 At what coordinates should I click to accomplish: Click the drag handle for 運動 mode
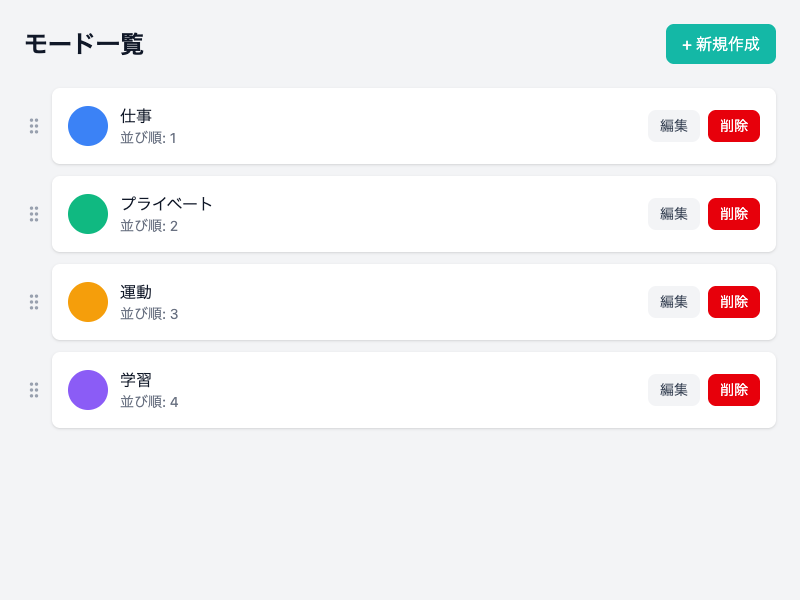(x=34, y=302)
